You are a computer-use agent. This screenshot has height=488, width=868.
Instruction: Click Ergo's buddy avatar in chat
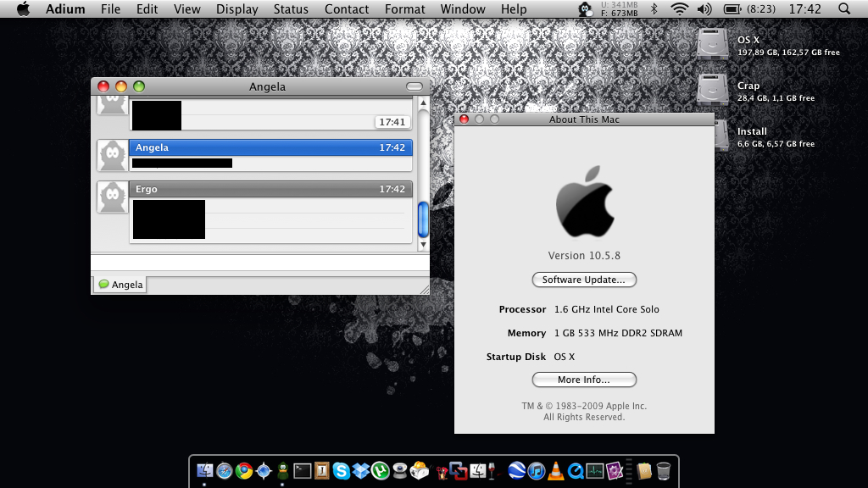click(x=113, y=197)
